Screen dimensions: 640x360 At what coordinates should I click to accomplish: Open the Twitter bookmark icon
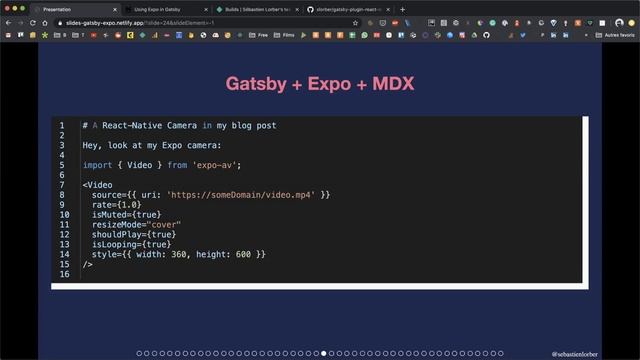522,36
